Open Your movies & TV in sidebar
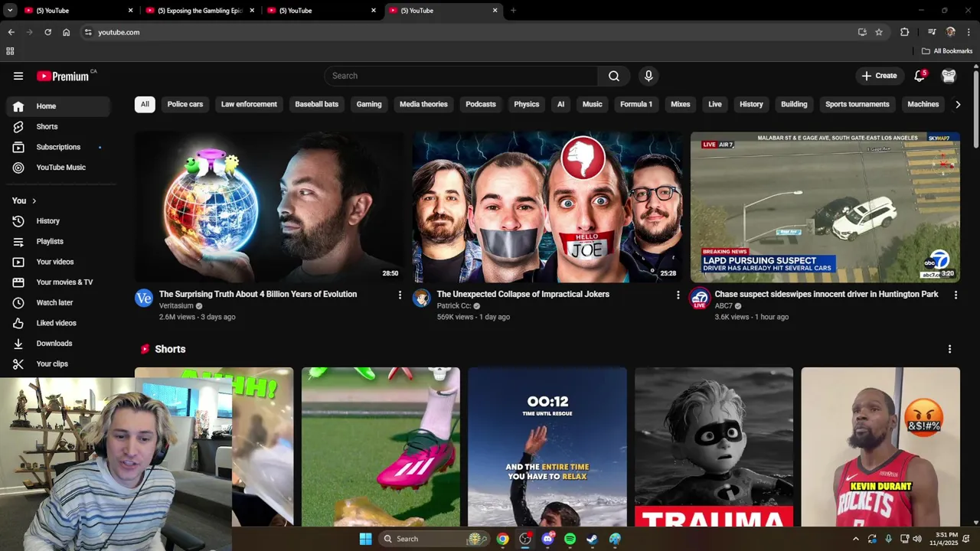 point(58,282)
